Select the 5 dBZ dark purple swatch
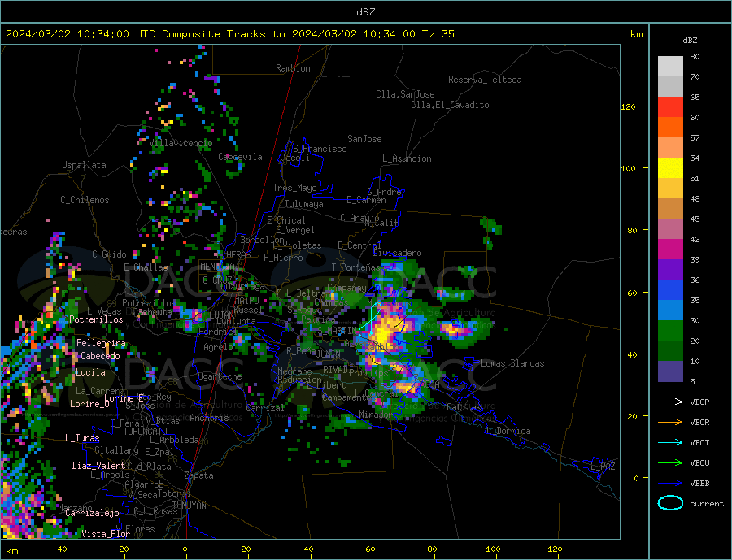The width and height of the screenshot is (732, 560). click(670, 371)
